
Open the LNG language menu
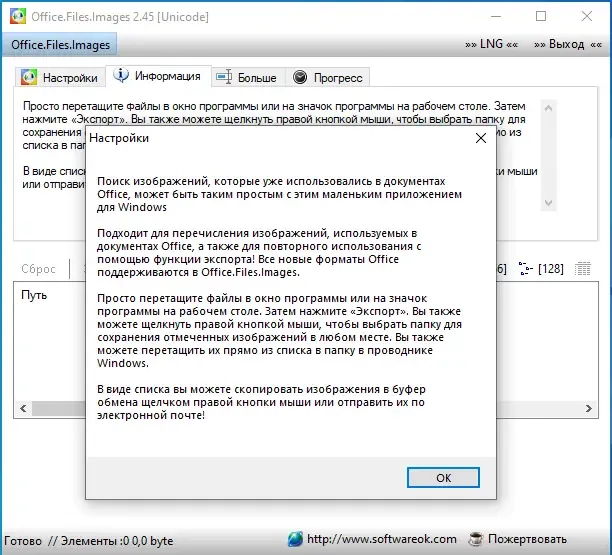coord(491,44)
